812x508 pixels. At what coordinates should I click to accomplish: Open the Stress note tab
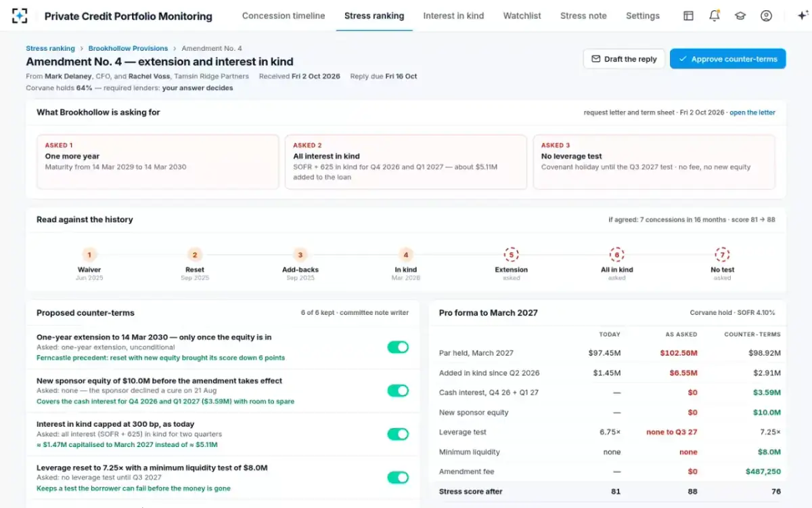click(583, 16)
